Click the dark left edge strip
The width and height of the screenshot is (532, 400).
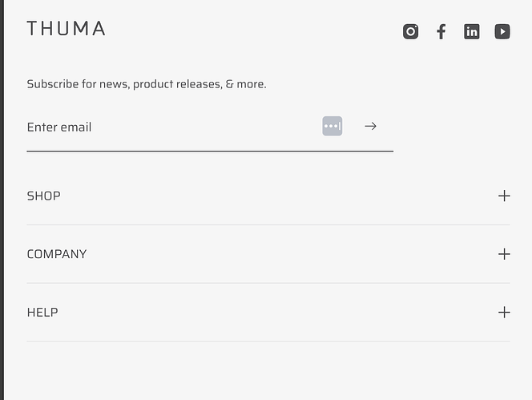point(2,200)
